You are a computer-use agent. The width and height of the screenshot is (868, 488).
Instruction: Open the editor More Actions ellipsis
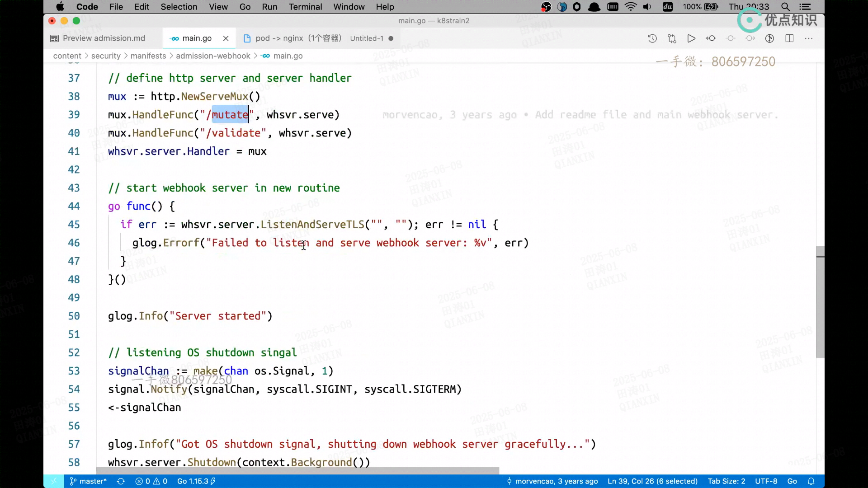809,38
